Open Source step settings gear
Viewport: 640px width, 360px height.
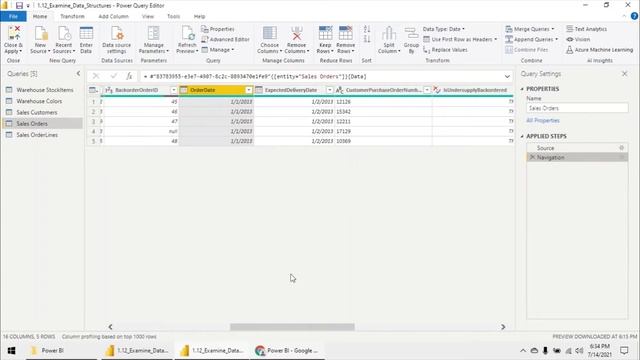pyautogui.click(x=622, y=148)
